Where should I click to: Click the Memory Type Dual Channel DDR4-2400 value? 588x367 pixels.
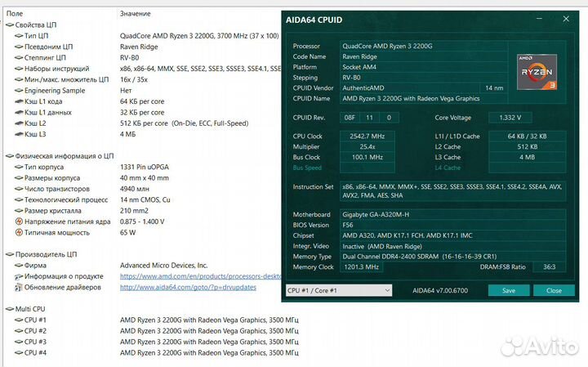click(x=452, y=257)
